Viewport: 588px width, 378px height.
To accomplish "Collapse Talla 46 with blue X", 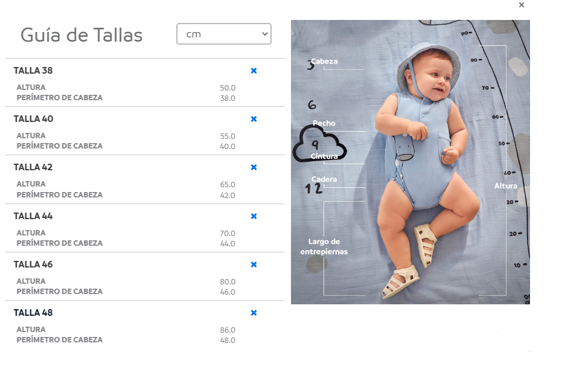I will point(254,264).
